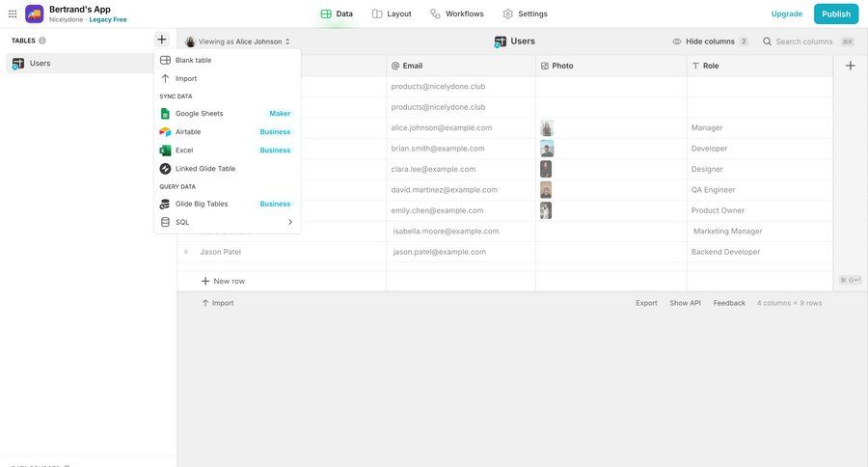Click the plus icon next to Tables
The image size is (868, 467).
[161, 40]
